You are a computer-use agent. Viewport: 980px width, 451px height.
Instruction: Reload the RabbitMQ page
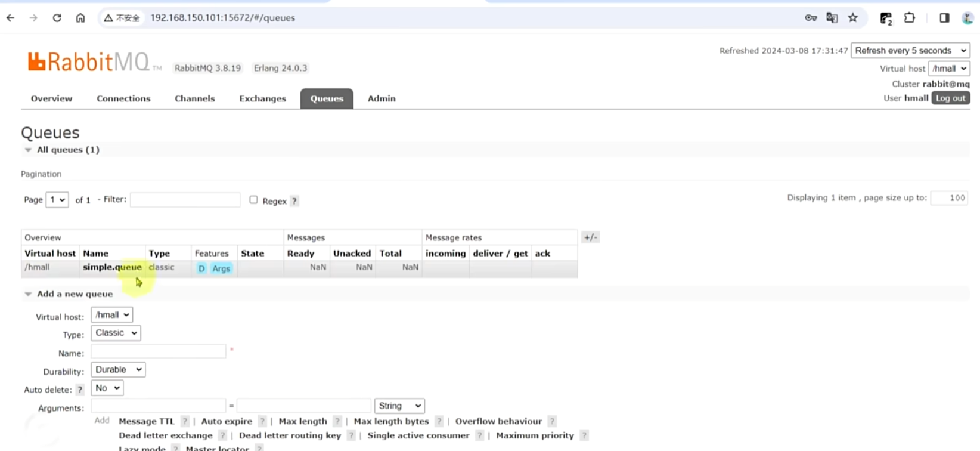point(57,18)
